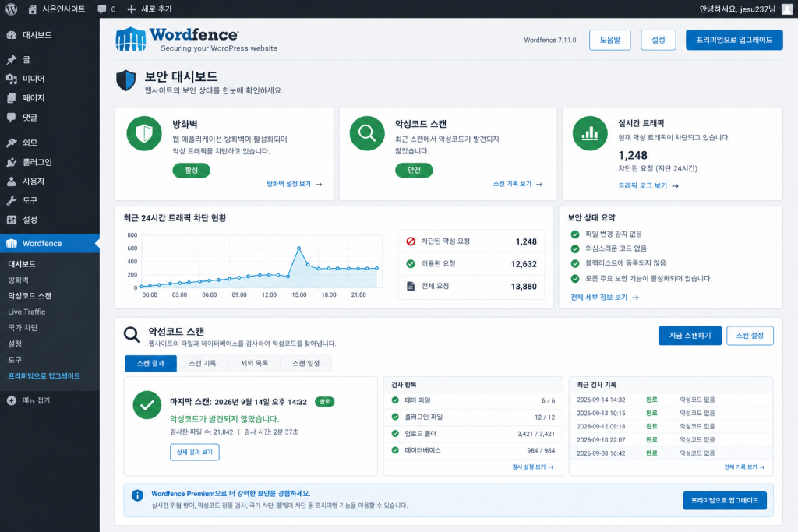Open 방화벽 설정 보기 link

[294, 184]
